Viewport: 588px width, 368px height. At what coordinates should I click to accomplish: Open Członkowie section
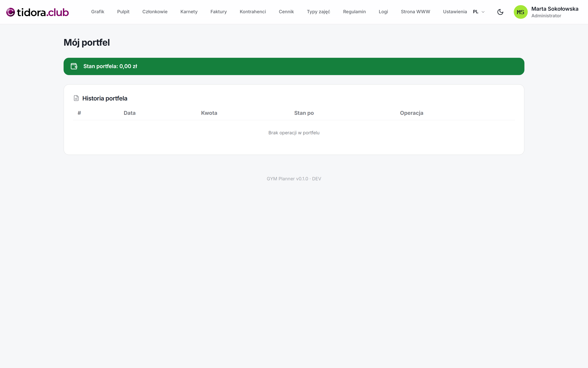(x=155, y=12)
